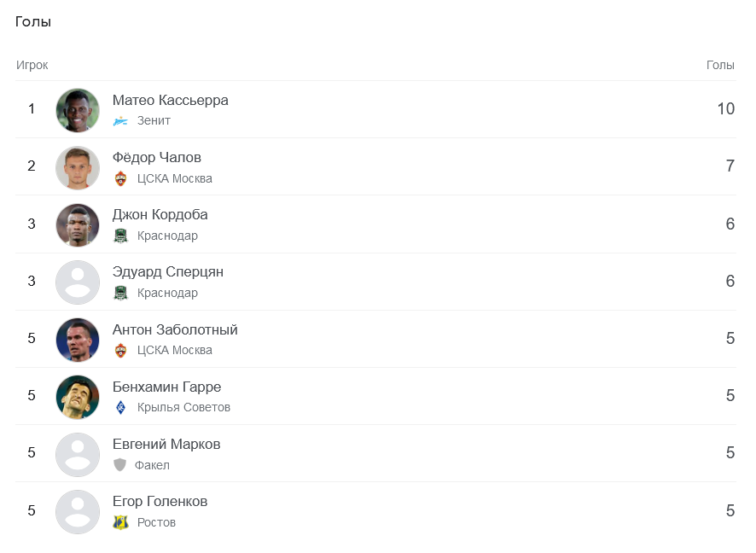756x553 pixels.
Task: Click CSKA logo next to Фёдор Чалов
Action: 120,179
